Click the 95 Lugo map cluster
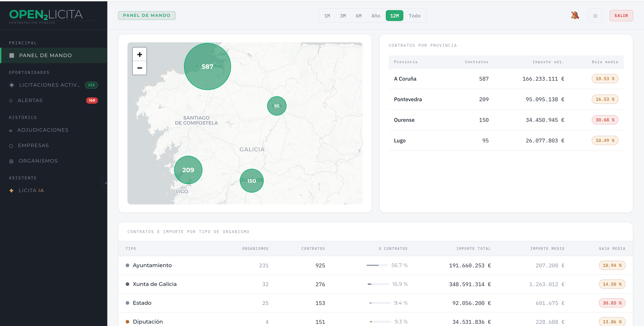This screenshot has height=326, width=644. pyautogui.click(x=277, y=106)
